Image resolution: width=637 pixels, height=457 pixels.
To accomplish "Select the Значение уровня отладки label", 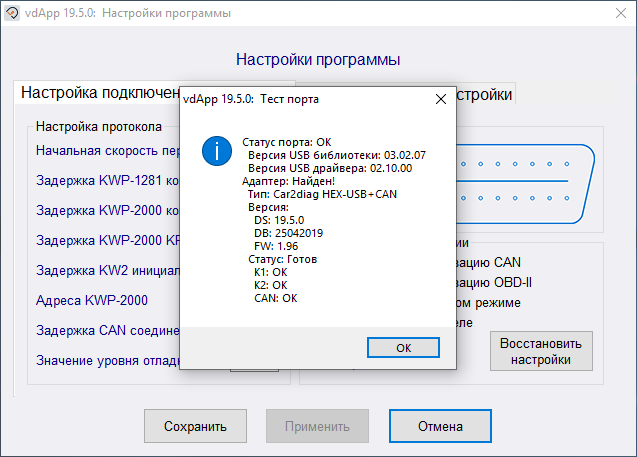I will click(107, 360).
